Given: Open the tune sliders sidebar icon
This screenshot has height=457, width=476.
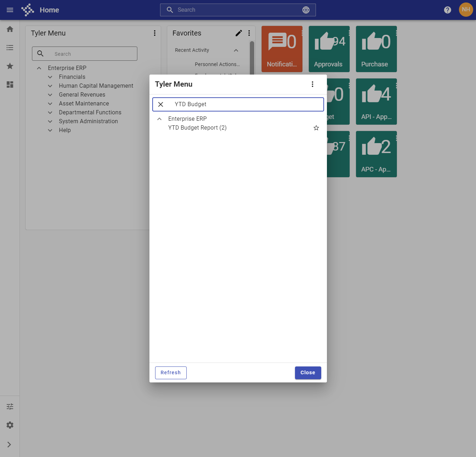Looking at the screenshot, I should pyautogui.click(x=10, y=407).
